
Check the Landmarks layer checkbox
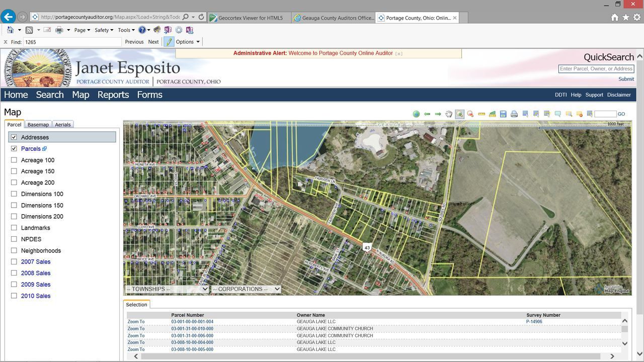coord(14,228)
